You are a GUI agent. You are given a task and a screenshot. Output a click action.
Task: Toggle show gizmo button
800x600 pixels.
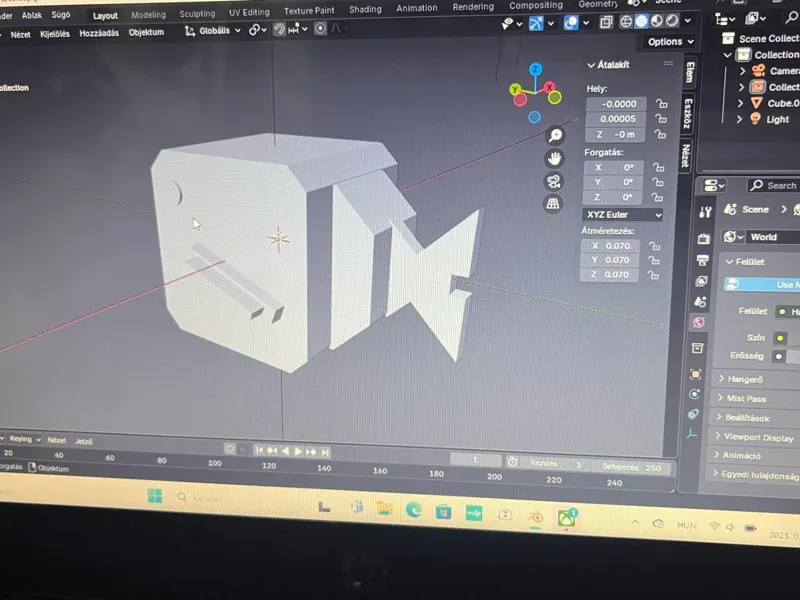[x=536, y=23]
